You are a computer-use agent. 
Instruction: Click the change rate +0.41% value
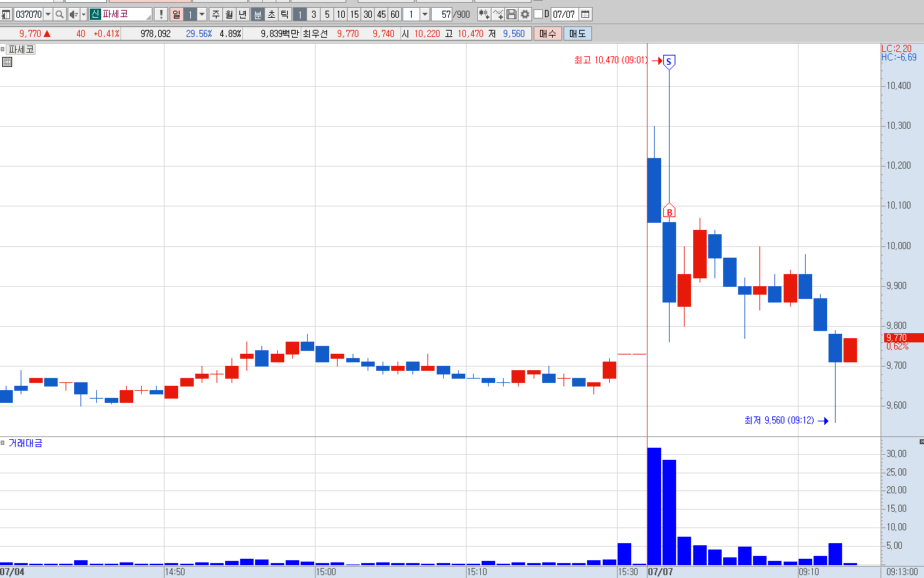[x=107, y=33]
